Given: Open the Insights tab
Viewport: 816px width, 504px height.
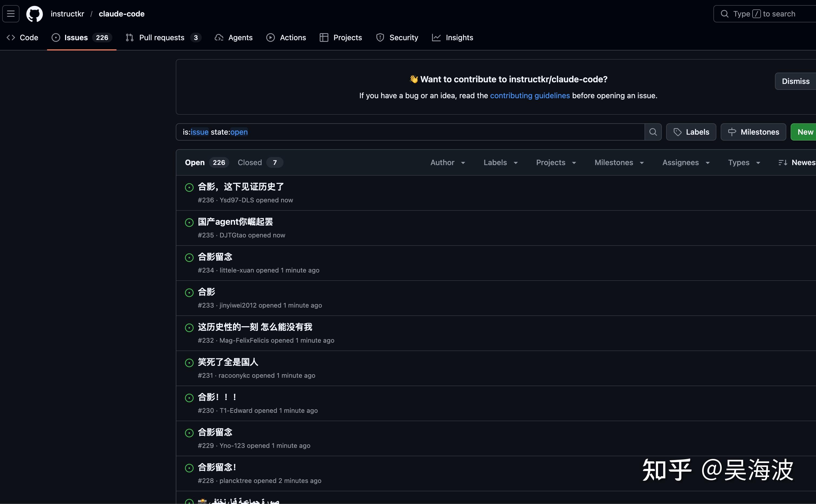Looking at the screenshot, I should tap(452, 38).
